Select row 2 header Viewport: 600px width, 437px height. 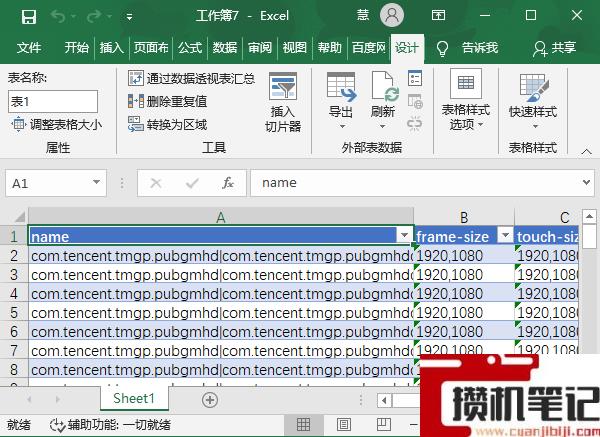(14, 255)
